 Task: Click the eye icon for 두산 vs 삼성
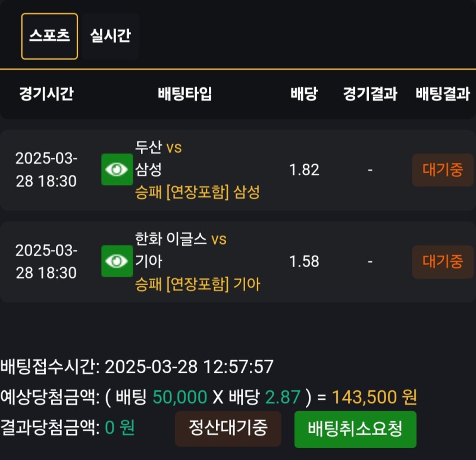[x=117, y=170]
